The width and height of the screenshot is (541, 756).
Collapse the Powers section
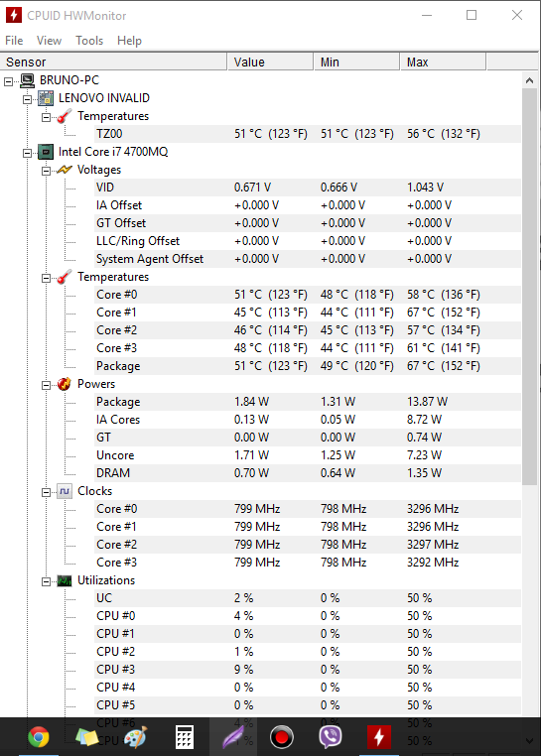(46, 385)
